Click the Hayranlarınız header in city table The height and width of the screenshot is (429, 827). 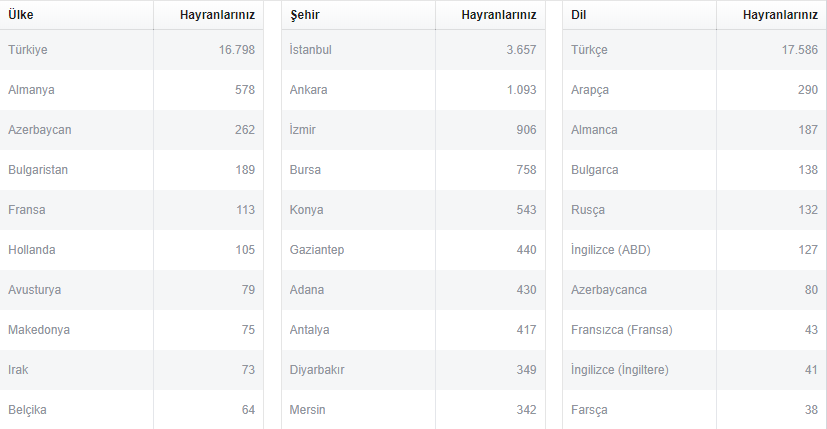(x=499, y=15)
